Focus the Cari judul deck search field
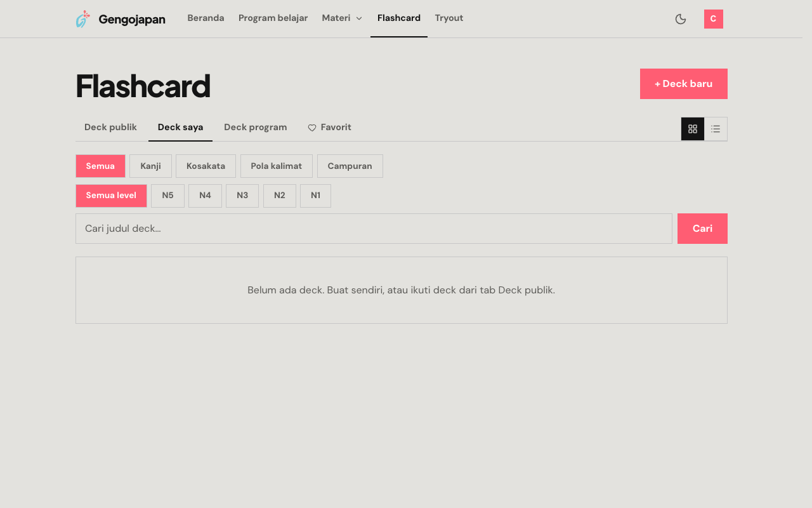Viewport: 812px width, 508px height. click(374, 229)
